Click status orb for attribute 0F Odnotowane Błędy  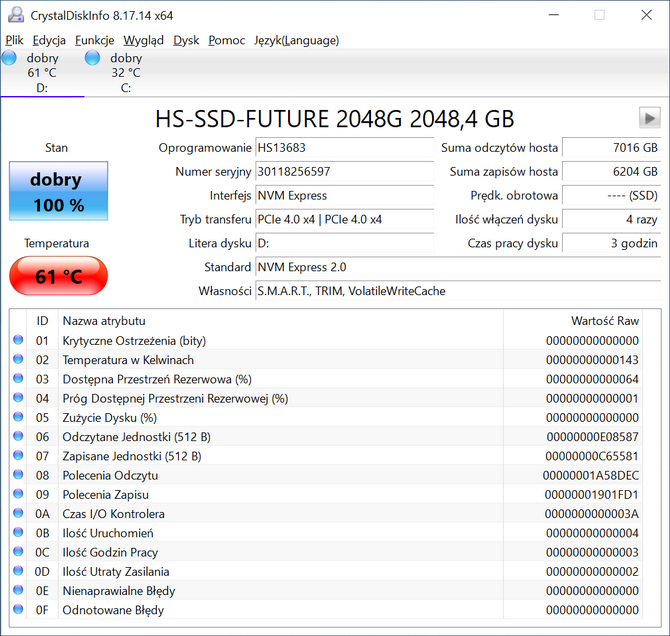point(18,609)
